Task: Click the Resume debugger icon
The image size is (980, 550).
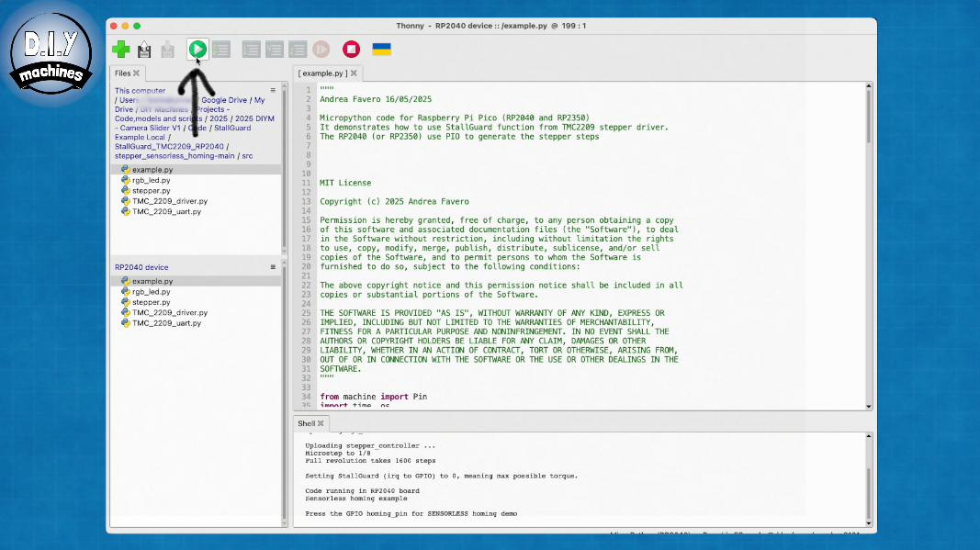Action: coord(321,50)
